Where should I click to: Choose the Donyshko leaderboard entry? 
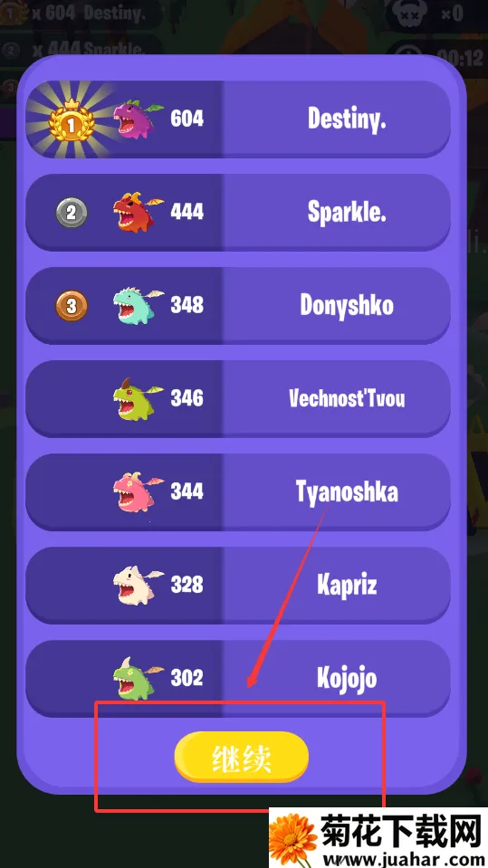click(x=237, y=306)
